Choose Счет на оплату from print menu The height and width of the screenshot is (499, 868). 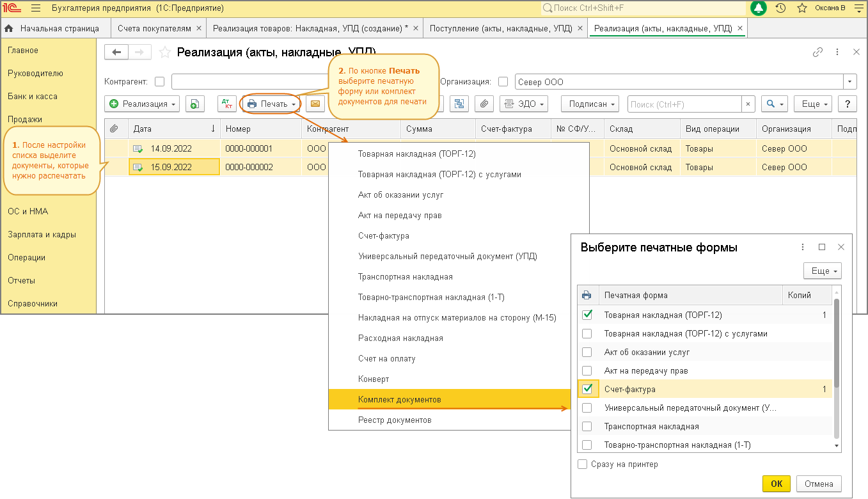(x=387, y=359)
